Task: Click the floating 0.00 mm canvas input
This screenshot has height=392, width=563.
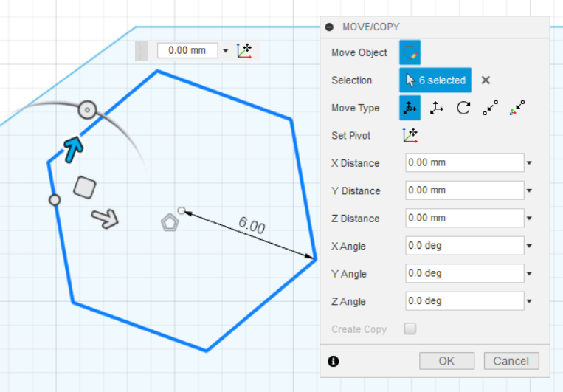Action: pos(187,50)
